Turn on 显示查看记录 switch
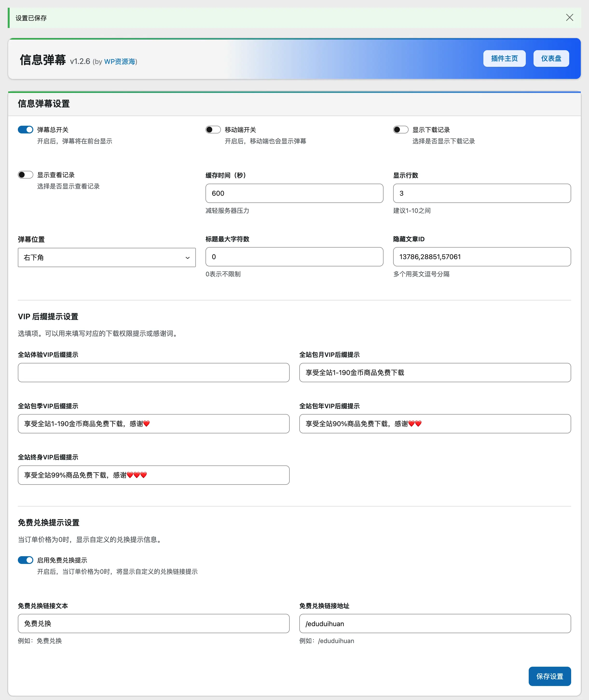The height and width of the screenshot is (700, 589). coord(25,175)
